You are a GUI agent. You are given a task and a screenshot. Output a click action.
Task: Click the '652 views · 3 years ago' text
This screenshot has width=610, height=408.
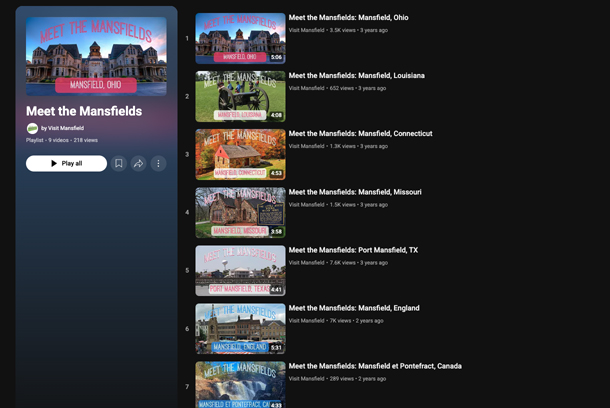coord(358,88)
